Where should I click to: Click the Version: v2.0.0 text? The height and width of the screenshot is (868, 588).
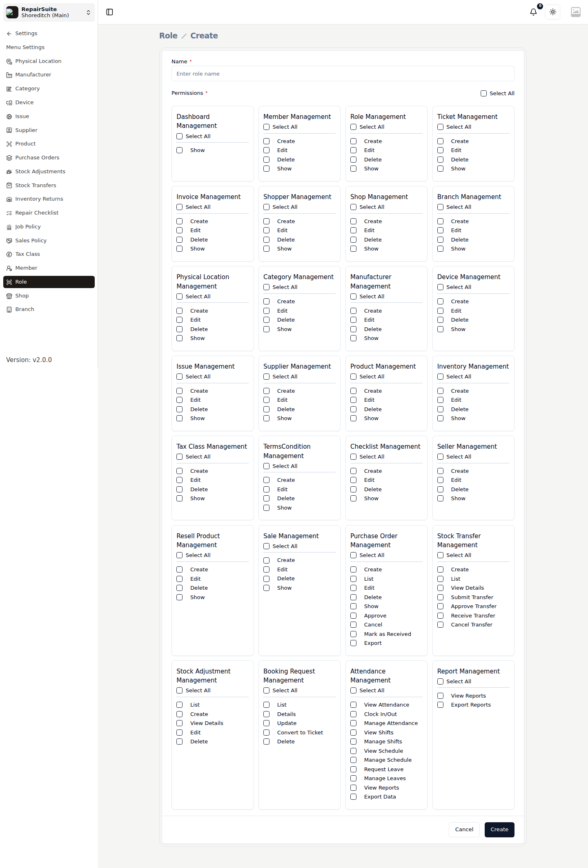29,360
